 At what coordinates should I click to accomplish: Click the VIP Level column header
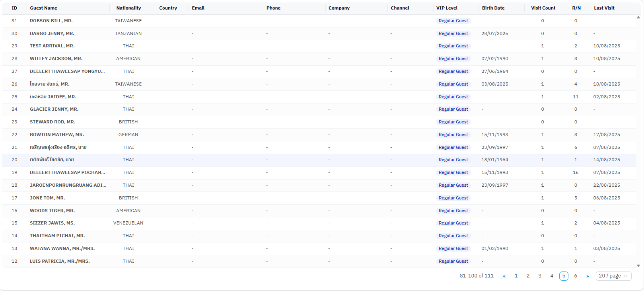coord(447,8)
